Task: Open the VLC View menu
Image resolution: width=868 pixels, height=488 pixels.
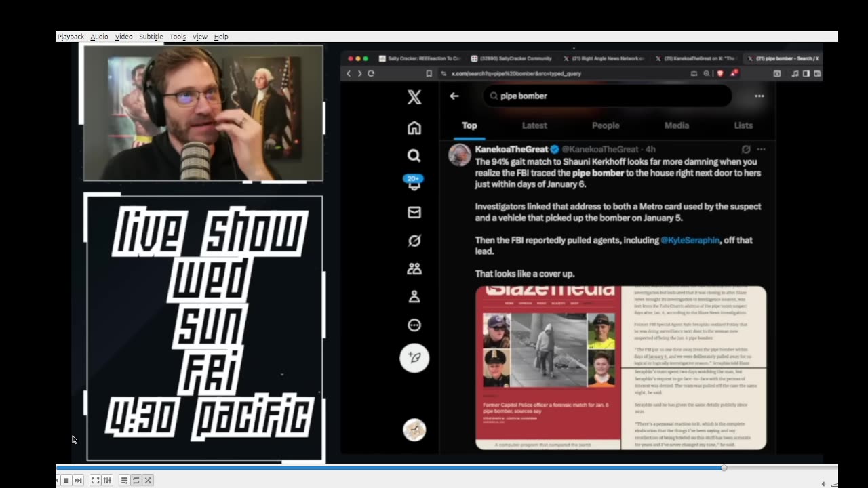Action: 199,37
